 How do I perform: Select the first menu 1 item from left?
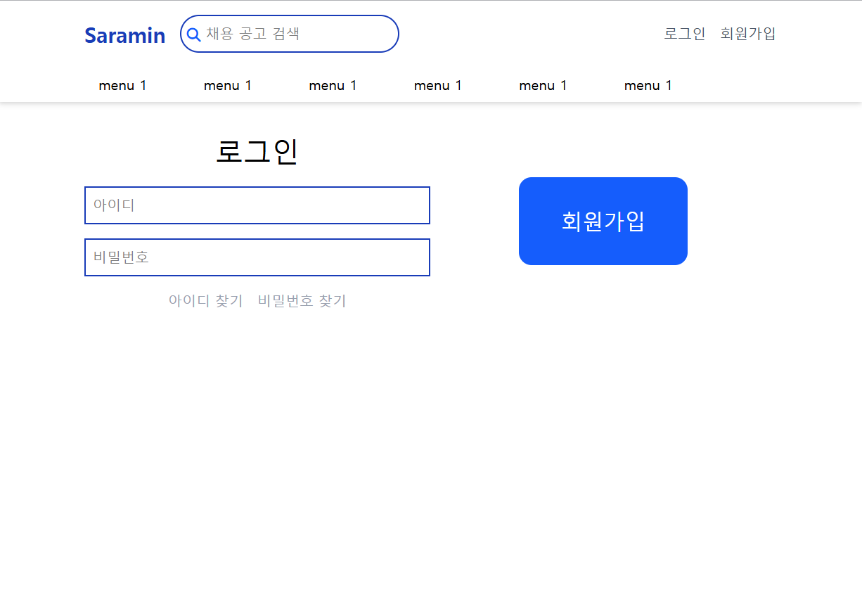click(123, 86)
